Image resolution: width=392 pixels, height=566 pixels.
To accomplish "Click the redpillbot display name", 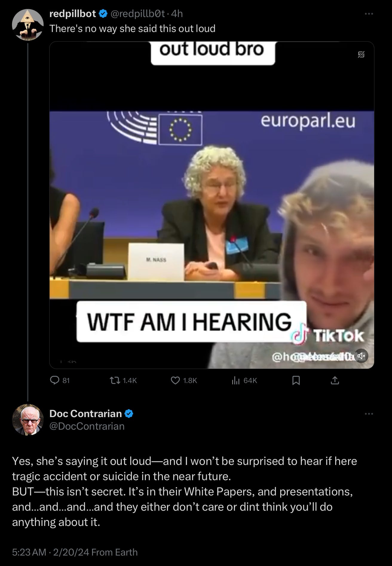I will tap(73, 13).
